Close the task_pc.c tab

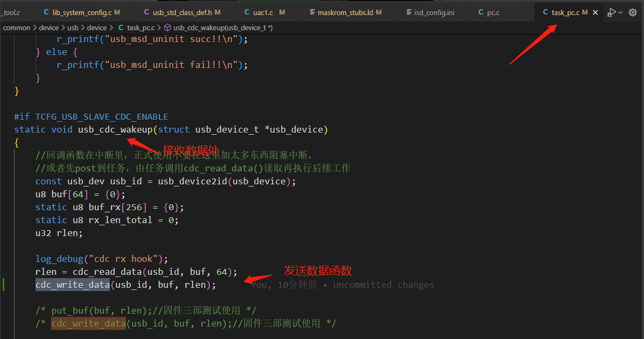[595, 13]
